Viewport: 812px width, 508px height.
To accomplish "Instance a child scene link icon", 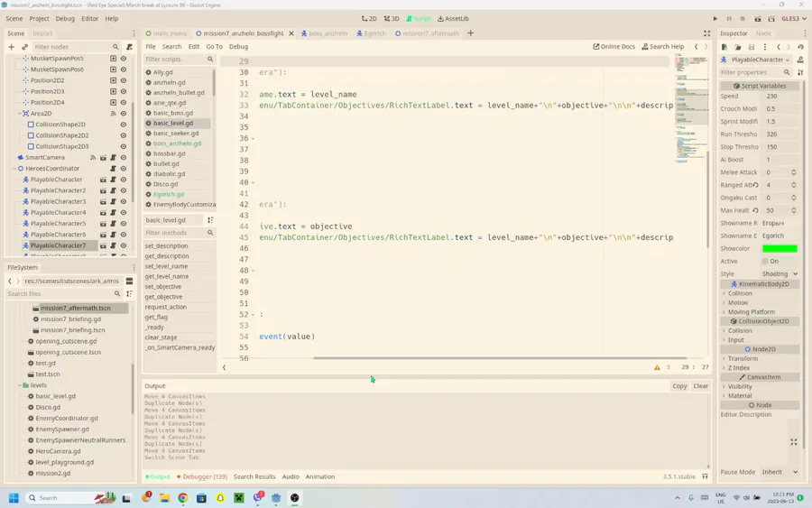I will coord(24,47).
